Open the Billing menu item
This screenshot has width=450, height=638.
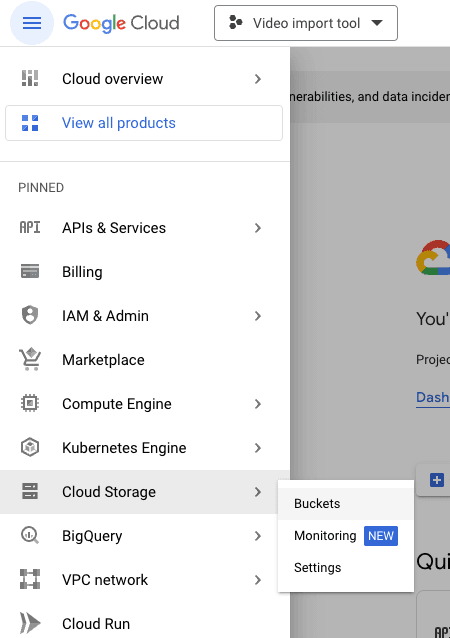[x=145, y=272]
